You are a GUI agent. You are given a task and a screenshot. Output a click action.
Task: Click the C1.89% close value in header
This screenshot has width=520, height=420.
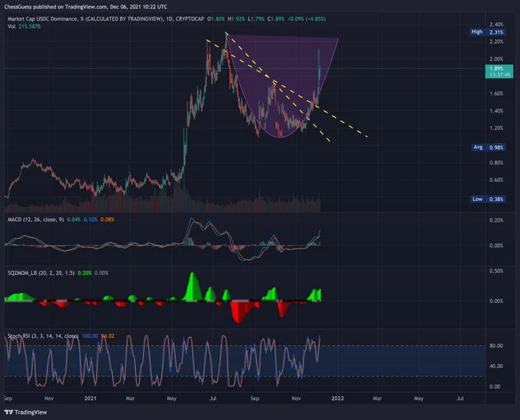(x=276, y=19)
